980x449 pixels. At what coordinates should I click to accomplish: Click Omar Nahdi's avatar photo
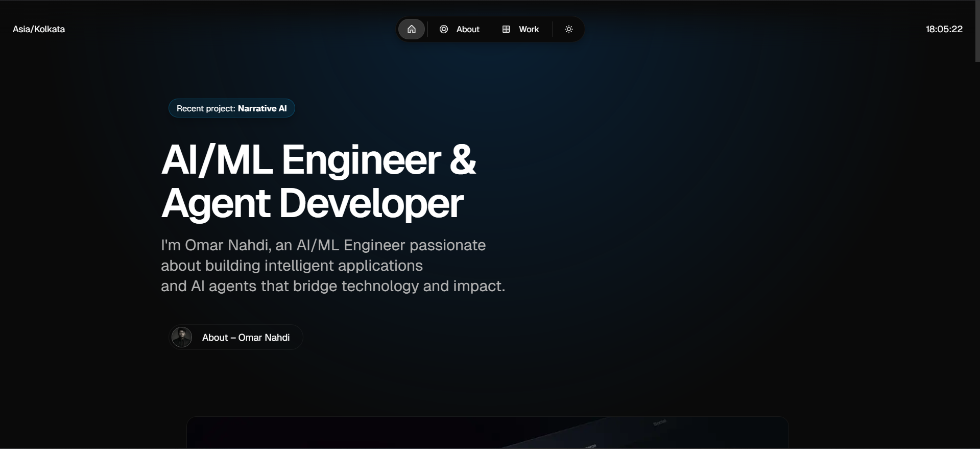point(182,337)
